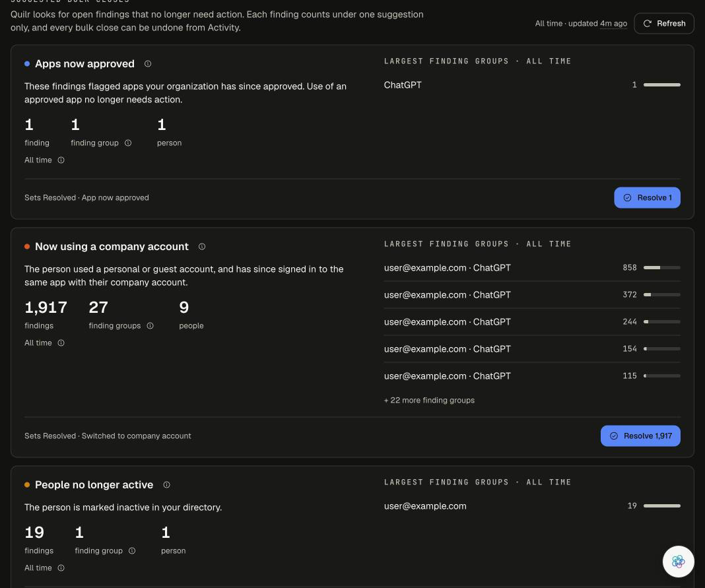705x588 pixels.
Task: Click the progress bar beside 858
Action: tap(662, 268)
